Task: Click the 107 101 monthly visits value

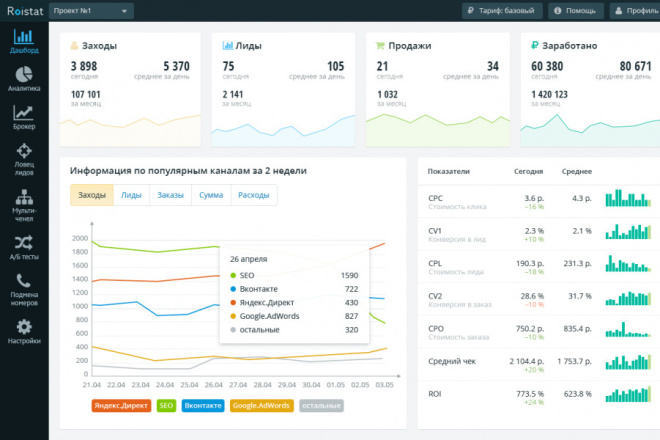Action: tap(86, 94)
